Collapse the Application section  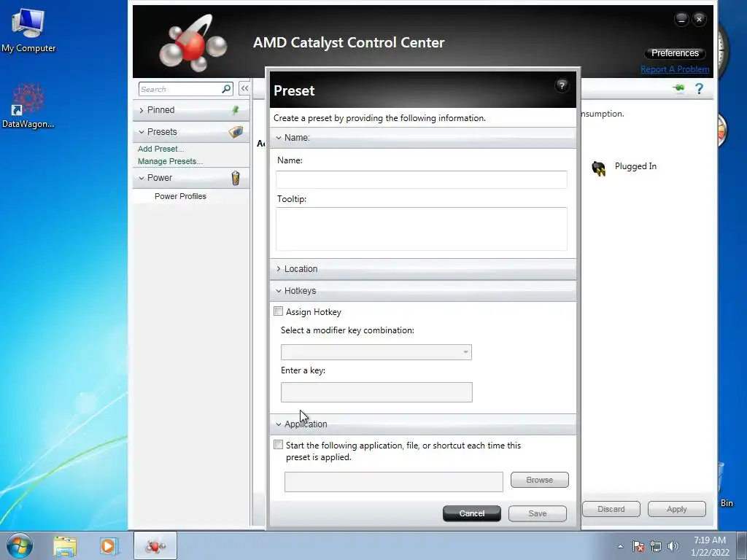click(279, 424)
